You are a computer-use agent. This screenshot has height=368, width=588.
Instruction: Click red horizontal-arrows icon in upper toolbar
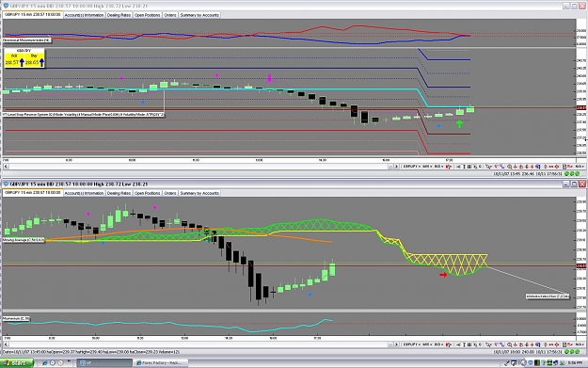pyautogui.click(x=550, y=167)
